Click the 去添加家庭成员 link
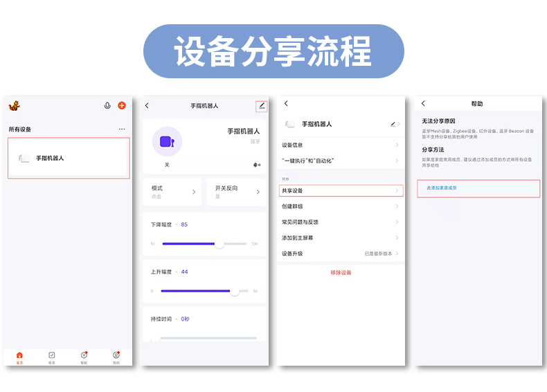This screenshot has width=547, height=392. [x=442, y=188]
